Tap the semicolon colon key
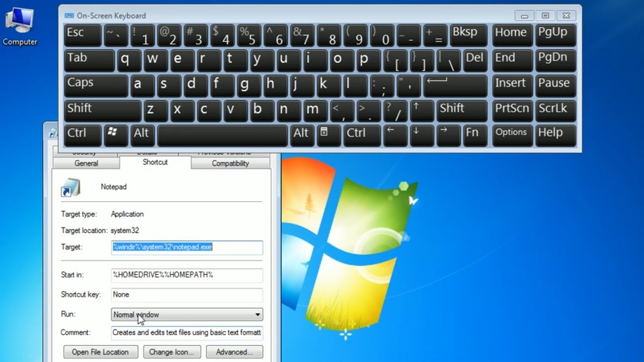The height and width of the screenshot is (362, 644). click(382, 85)
